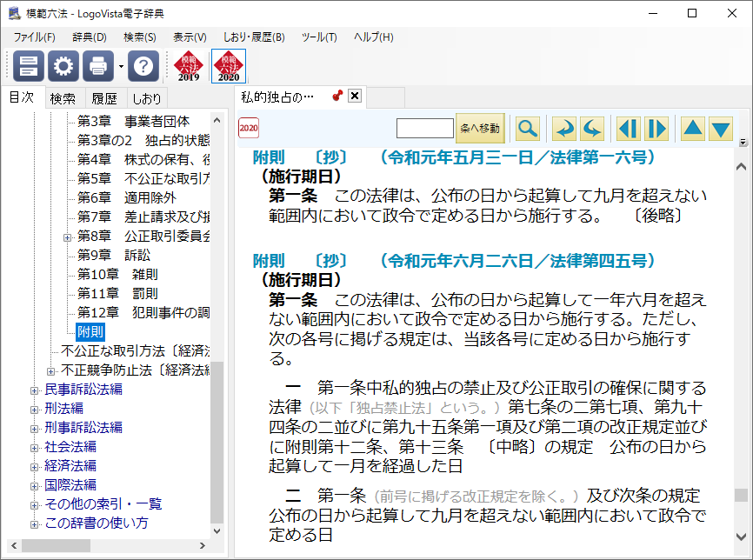This screenshot has width=753, height=560.
Task: Expand the 刑法編 node
Action: click(34, 410)
